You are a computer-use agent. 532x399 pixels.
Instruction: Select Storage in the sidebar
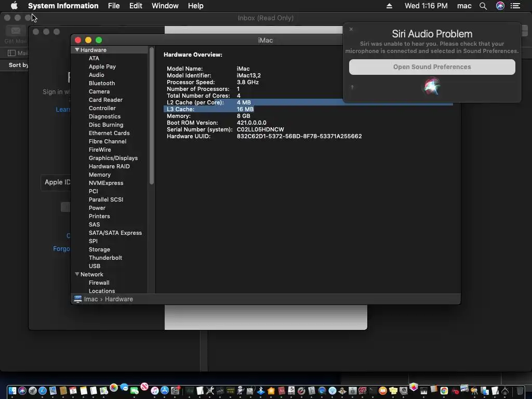pyautogui.click(x=99, y=249)
